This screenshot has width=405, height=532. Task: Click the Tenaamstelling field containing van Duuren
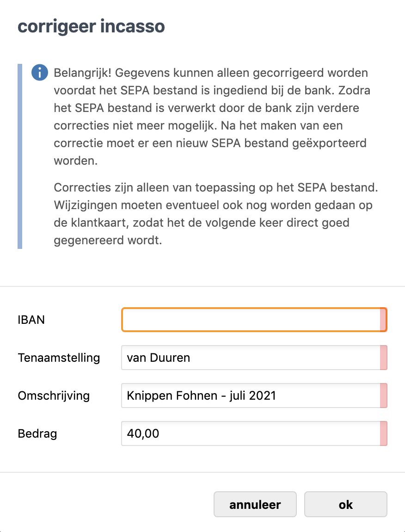pos(250,358)
